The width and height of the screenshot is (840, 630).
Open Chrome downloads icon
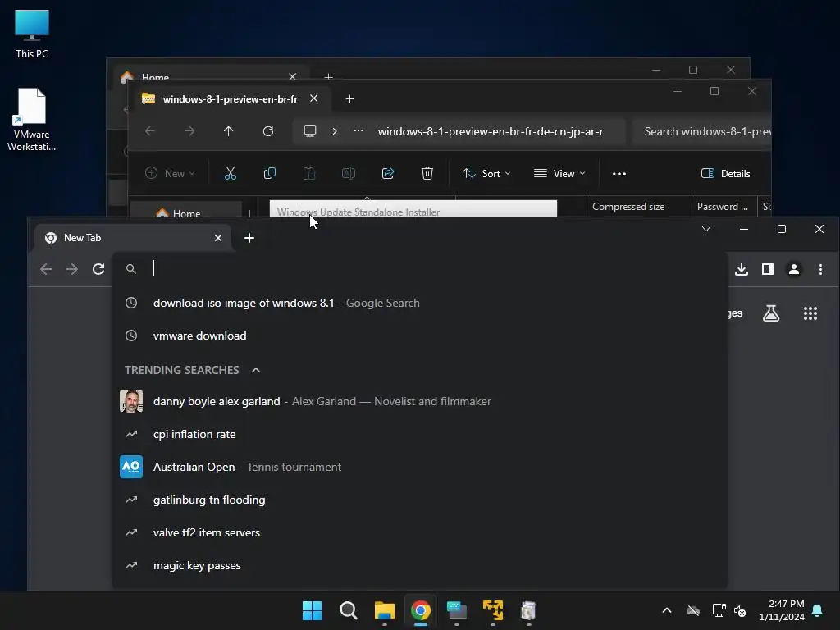coord(742,269)
